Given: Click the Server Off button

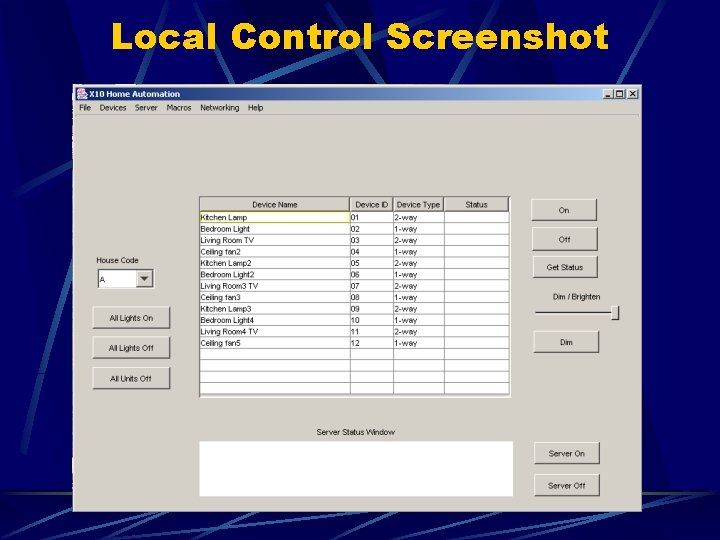Looking at the screenshot, I should (x=567, y=485).
